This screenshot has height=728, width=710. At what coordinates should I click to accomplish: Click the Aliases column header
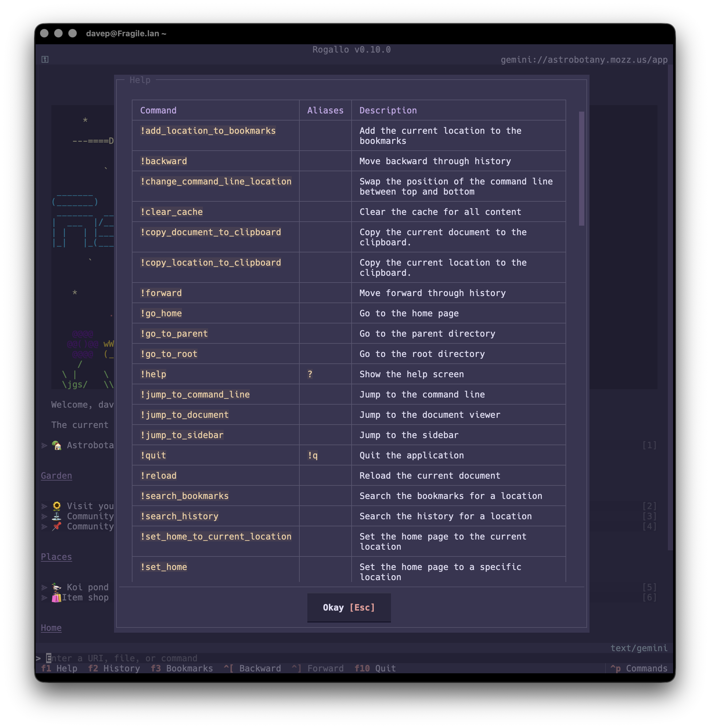pyautogui.click(x=325, y=110)
